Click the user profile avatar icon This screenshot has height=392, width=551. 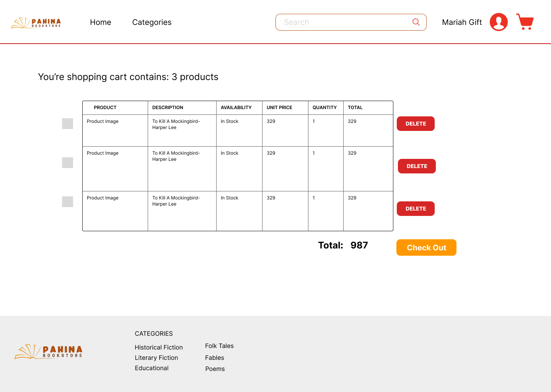pos(499,22)
